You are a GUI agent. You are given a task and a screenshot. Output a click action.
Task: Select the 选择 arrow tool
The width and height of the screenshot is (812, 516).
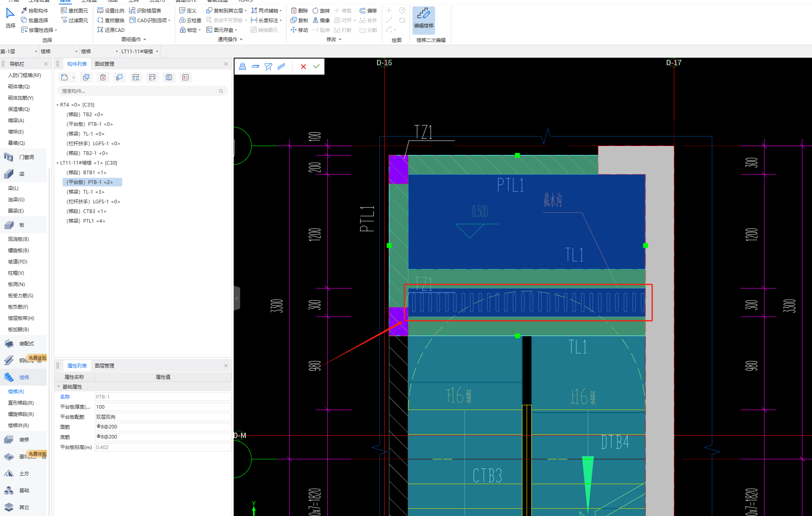[x=10, y=18]
